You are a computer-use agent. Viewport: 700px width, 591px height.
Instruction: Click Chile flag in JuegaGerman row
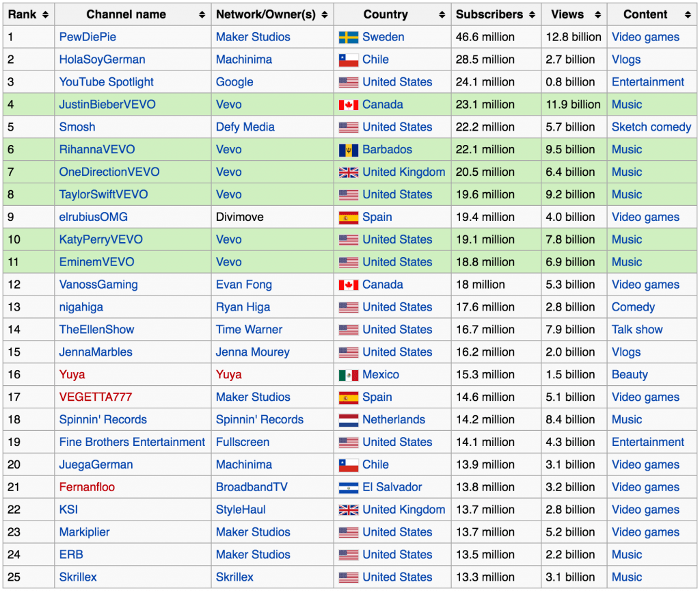pyautogui.click(x=348, y=465)
